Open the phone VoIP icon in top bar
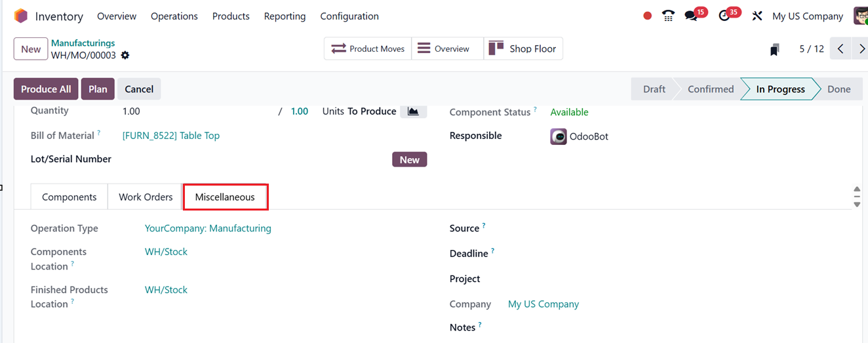 [x=668, y=16]
